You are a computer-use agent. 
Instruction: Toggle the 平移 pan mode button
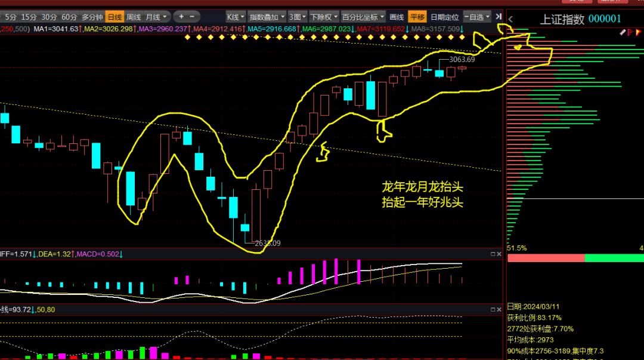click(x=417, y=17)
